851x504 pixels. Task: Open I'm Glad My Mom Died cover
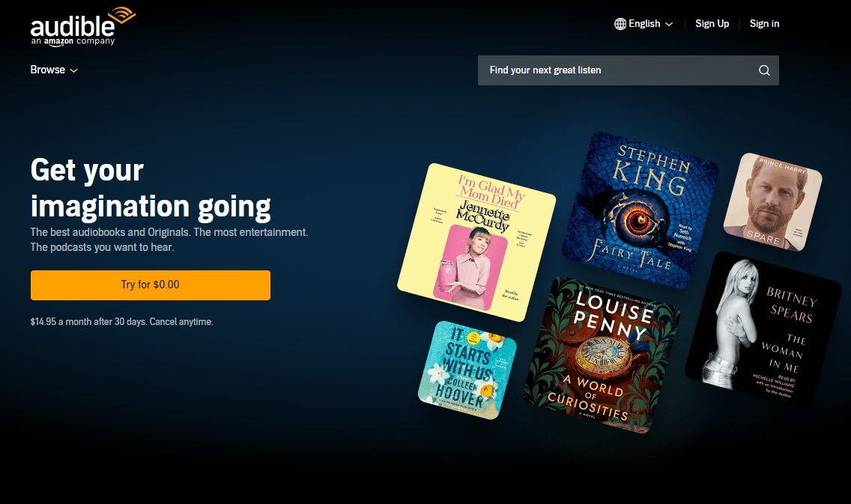pos(476,243)
